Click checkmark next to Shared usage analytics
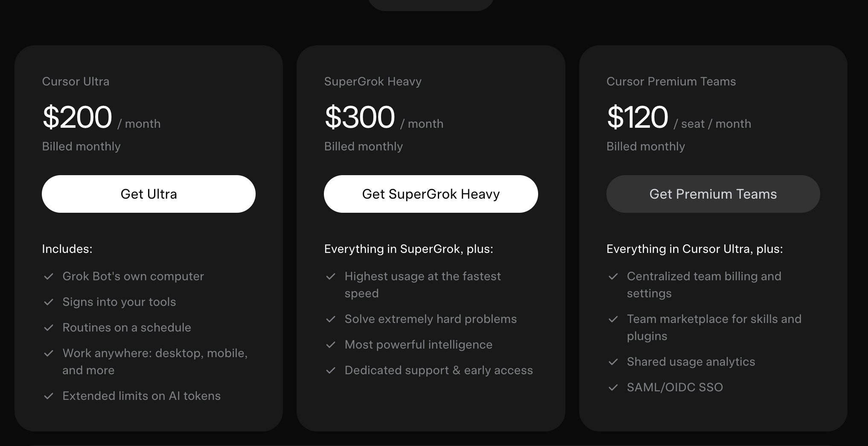Viewport: 868px width, 446px height. click(x=613, y=362)
